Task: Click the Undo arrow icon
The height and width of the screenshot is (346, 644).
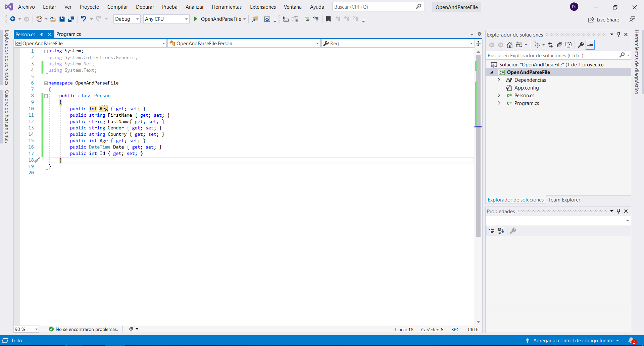Action: (84, 19)
